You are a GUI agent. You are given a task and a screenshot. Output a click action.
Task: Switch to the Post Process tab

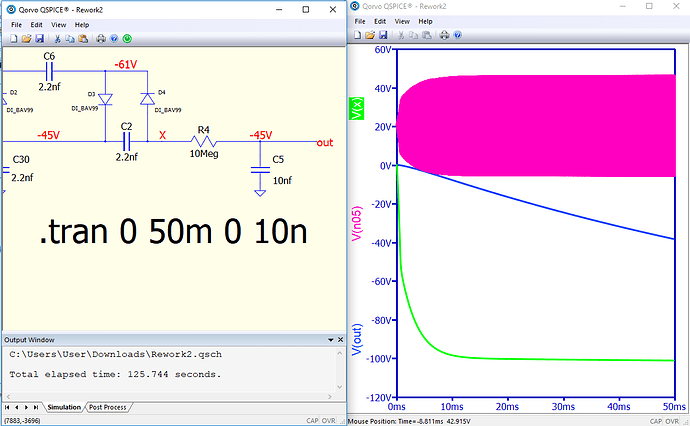[108, 407]
